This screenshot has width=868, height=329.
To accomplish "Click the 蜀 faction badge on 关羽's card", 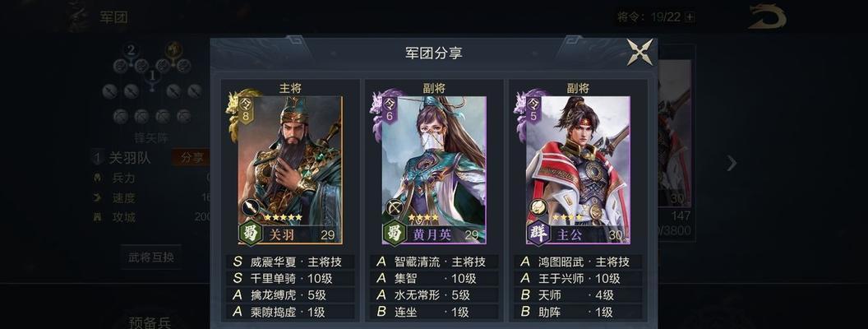I will click(250, 234).
